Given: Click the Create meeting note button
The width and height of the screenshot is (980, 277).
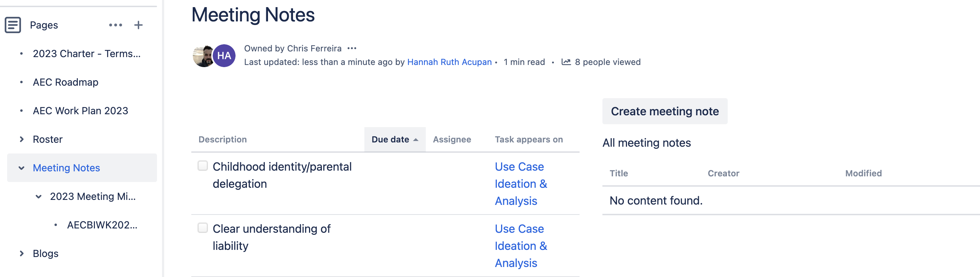Looking at the screenshot, I should tap(665, 111).
